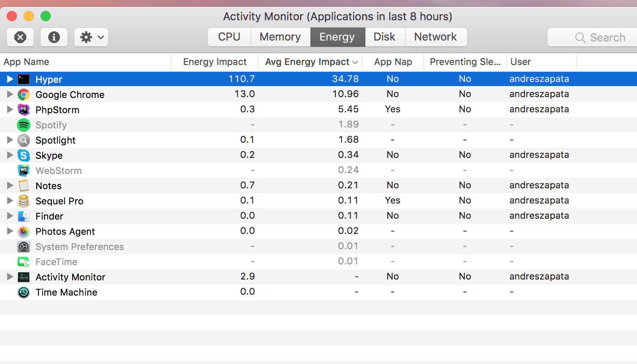Select the Notes row name

tap(49, 186)
